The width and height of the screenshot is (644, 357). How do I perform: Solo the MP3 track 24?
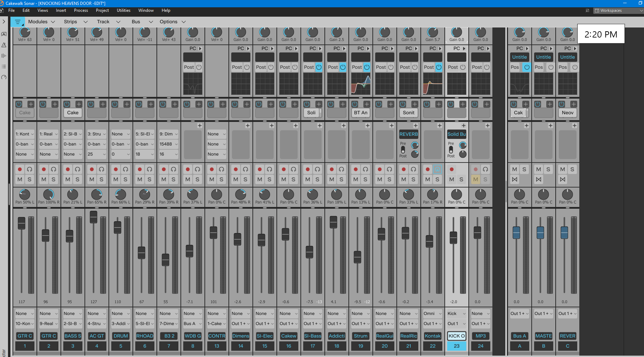(485, 180)
